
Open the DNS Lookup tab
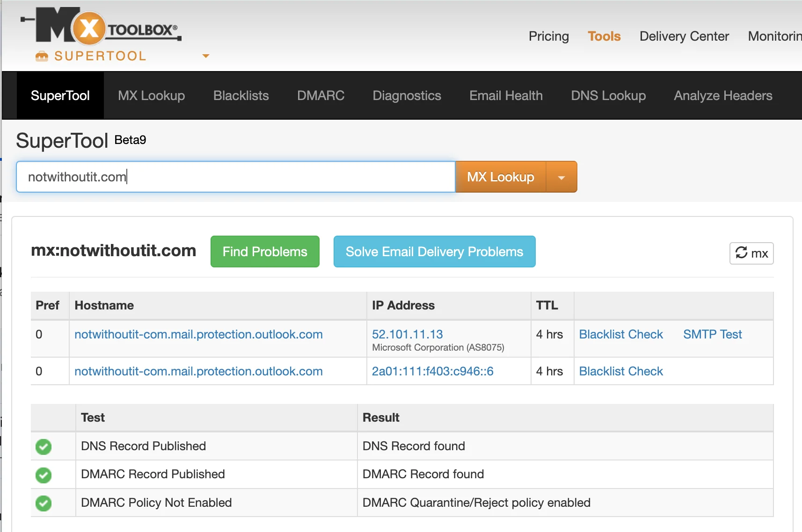coord(608,95)
